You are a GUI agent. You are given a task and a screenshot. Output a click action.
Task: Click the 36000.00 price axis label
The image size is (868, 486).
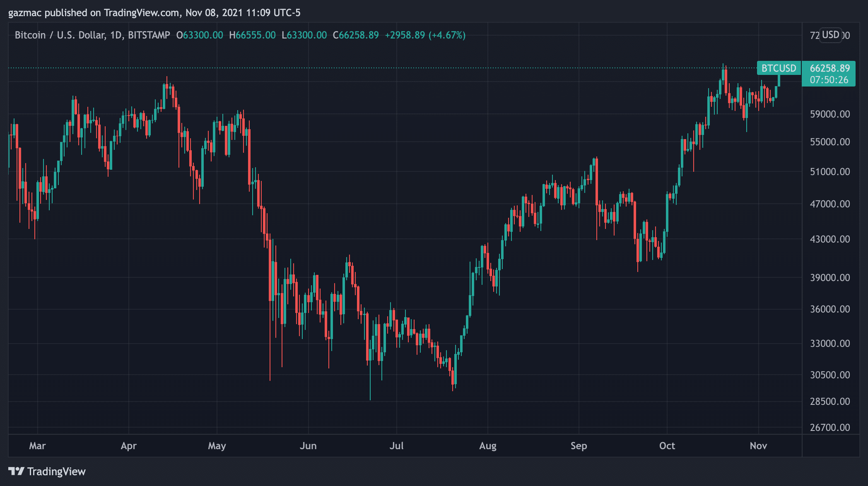coord(830,309)
